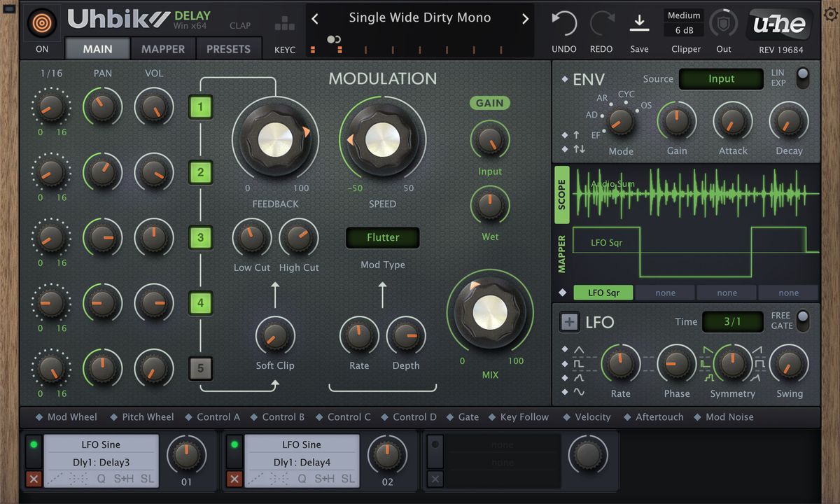Open the KEYC tab
The image size is (840, 504).
(285, 50)
